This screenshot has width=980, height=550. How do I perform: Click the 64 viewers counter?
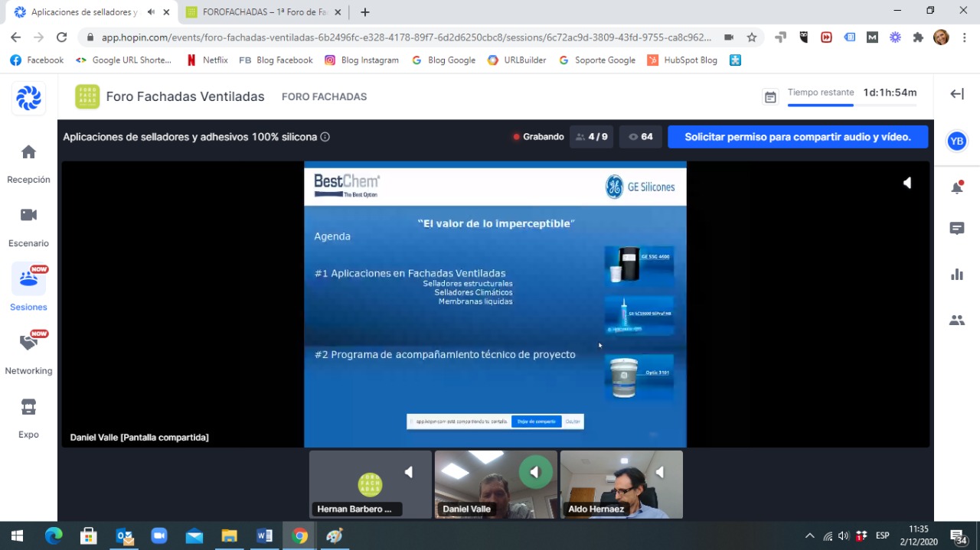tap(641, 137)
